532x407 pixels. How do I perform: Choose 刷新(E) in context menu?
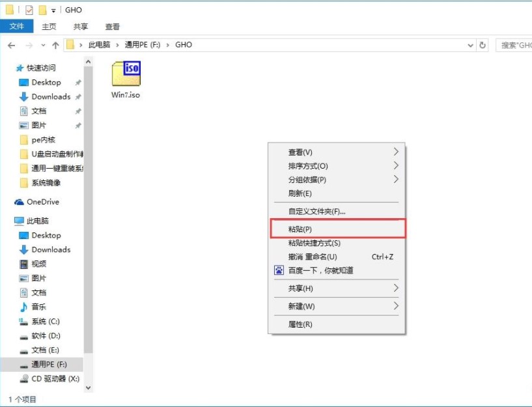click(336, 193)
